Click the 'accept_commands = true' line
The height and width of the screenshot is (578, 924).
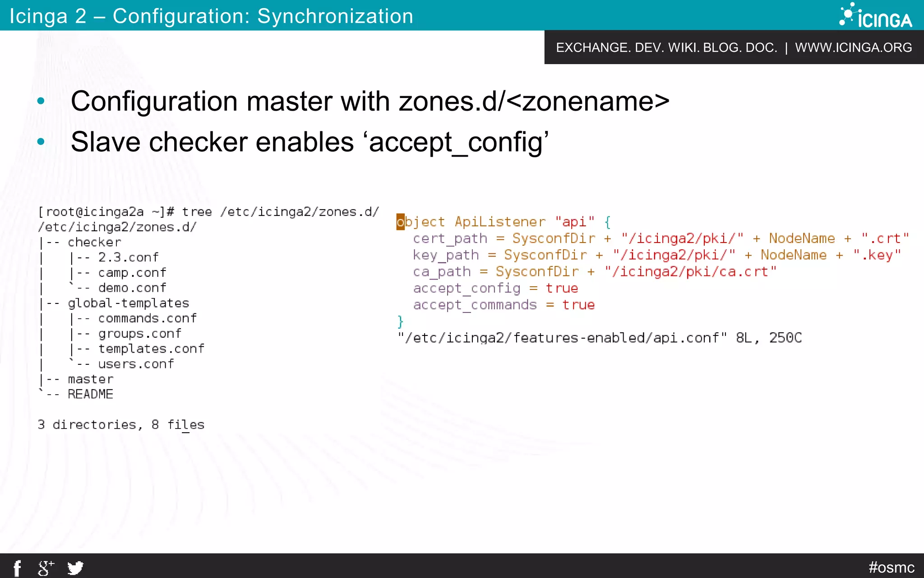(x=504, y=305)
